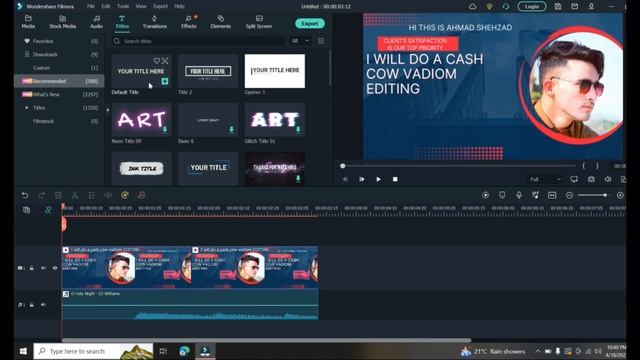Image resolution: width=640 pixels, height=360 pixels.
Task: Expand the Titles tree category
Action: [27, 108]
